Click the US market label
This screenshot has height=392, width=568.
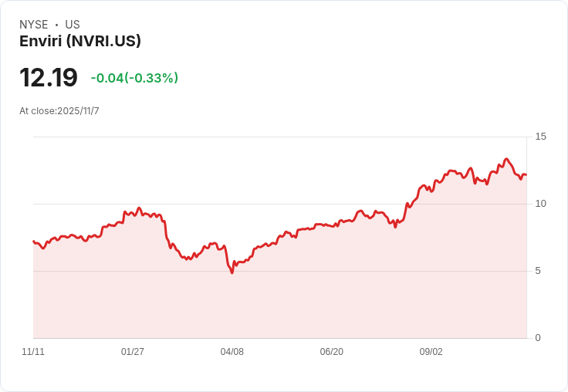[73, 25]
